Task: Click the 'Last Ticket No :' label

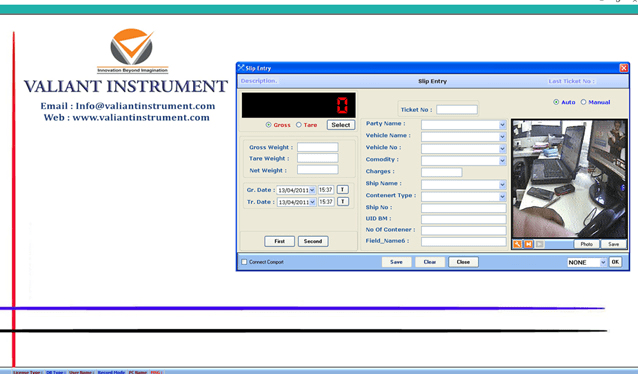Action: pyautogui.click(x=571, y=81)
